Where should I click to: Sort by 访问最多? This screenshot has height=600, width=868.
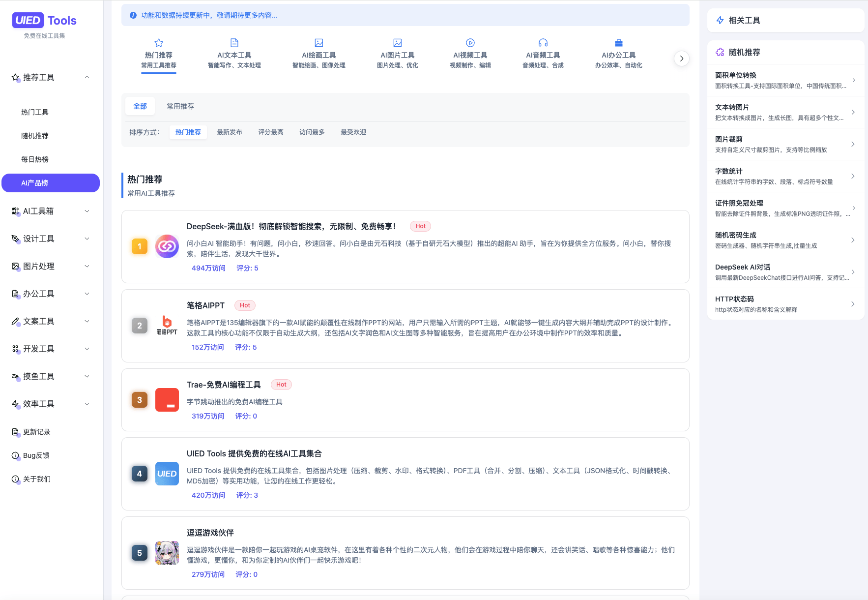[312, 132]
